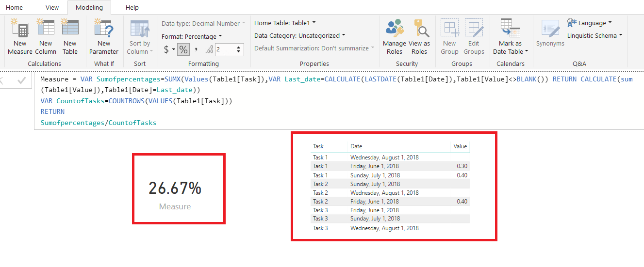Open the Language dropdown
Viewport: 644px width, 267px height.
coord(590,23)
